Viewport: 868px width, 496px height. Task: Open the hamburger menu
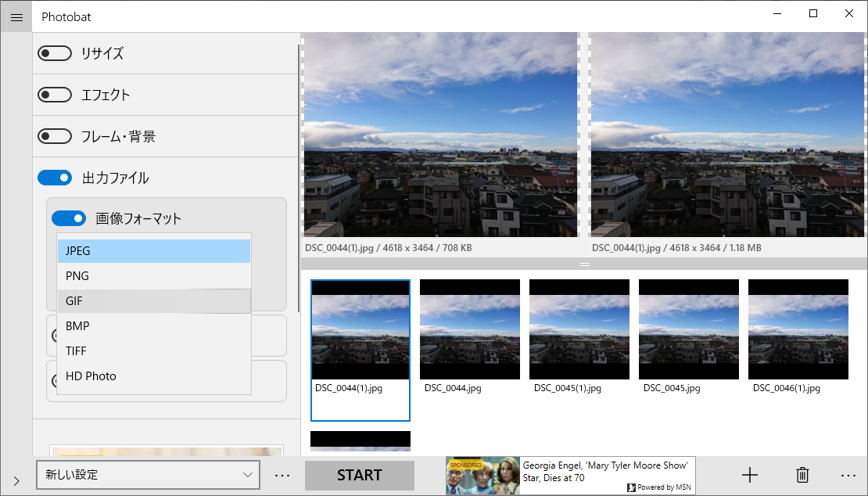(16, 17)
